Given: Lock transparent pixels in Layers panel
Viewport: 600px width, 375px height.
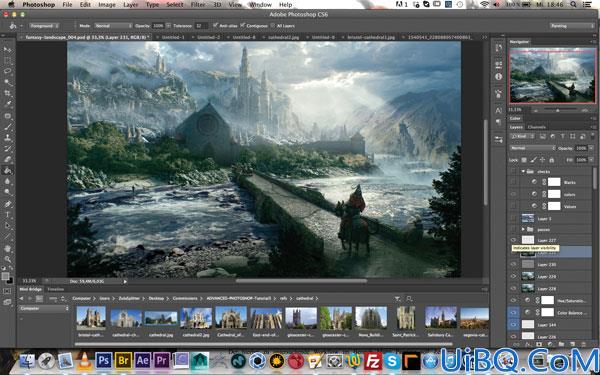Looking at the screenshot, I should (x=524, y=160).
